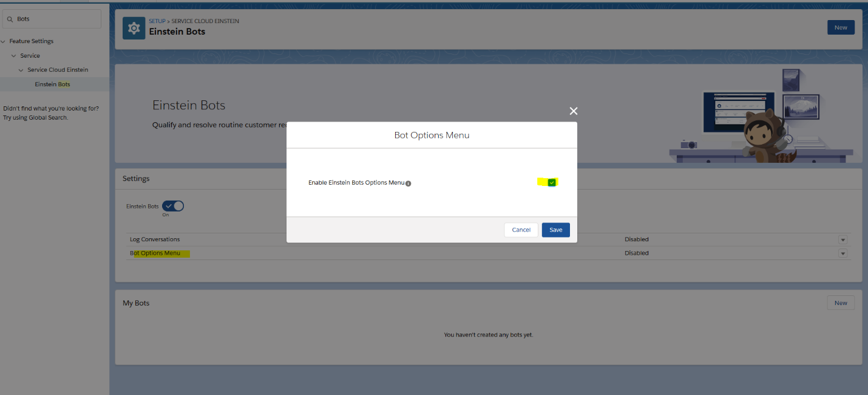The image size is (868, 395).
Task: Collapse the Feature Settings tree node
Action: click(4, 41)
